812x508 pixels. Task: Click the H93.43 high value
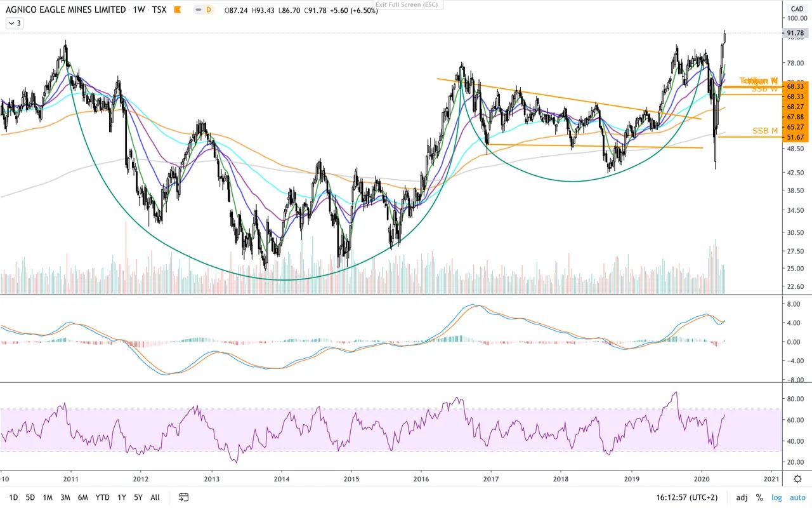[263, 10]
